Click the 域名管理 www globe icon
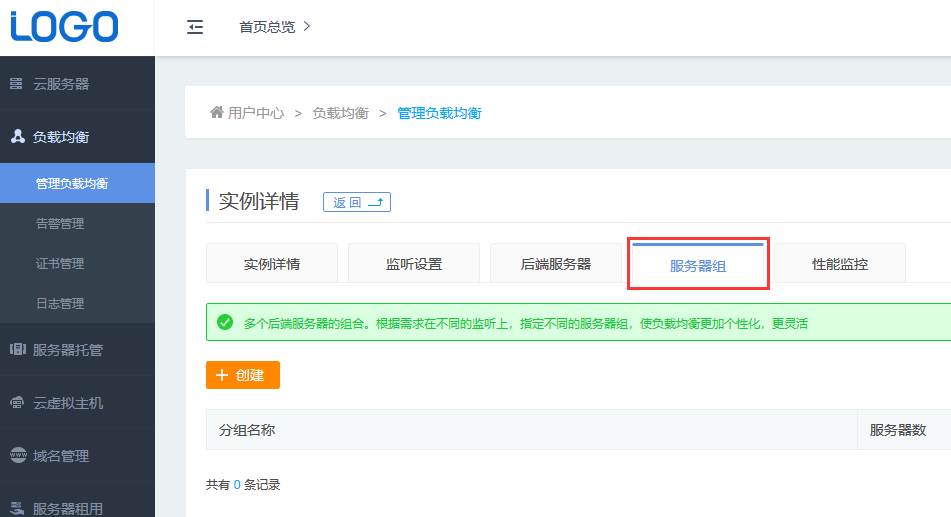This screenshot has width=951, height=517. click(17, 456)
